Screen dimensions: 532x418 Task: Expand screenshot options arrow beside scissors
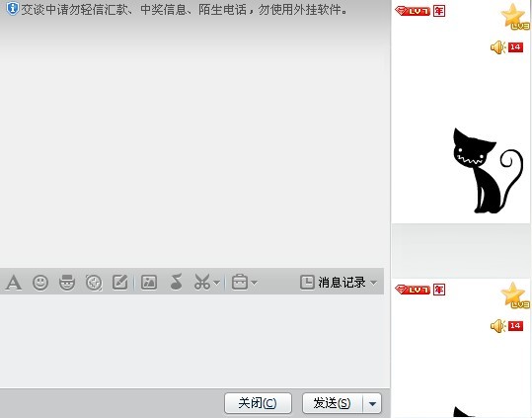click(216, 283)
